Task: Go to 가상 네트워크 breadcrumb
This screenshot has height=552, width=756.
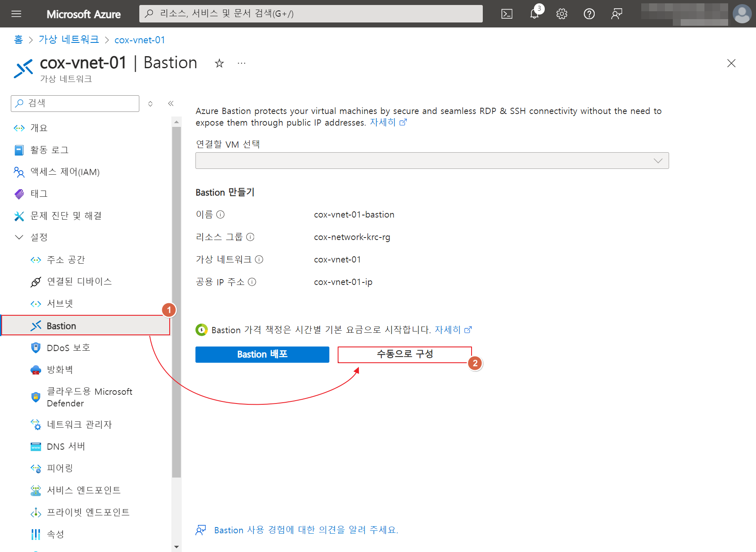Action: tap(69, 40)
